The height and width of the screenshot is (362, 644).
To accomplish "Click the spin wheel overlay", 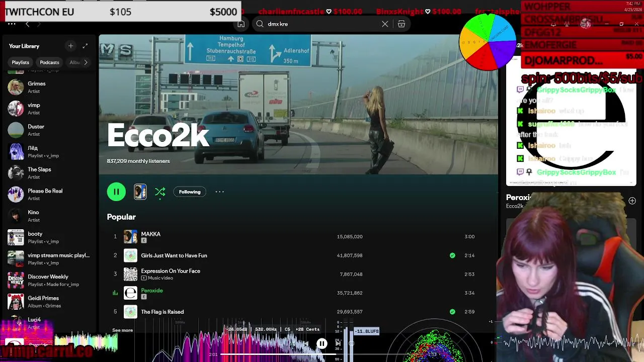I will 488,42.
